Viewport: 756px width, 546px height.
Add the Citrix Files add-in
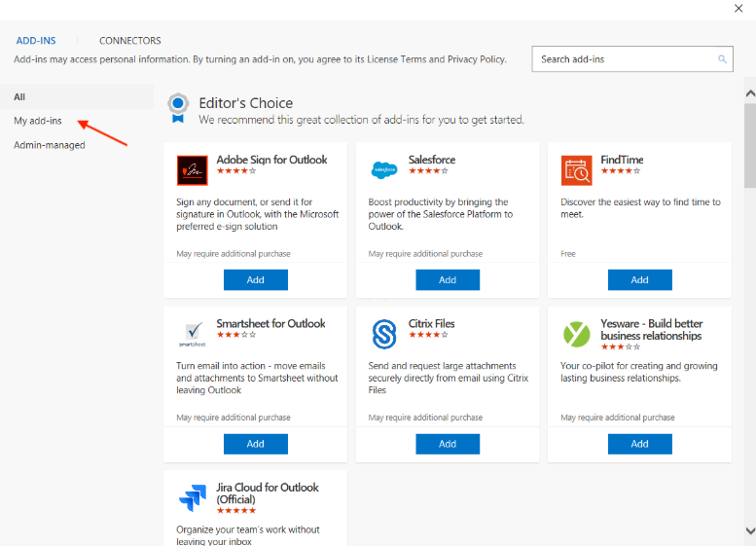448,444
